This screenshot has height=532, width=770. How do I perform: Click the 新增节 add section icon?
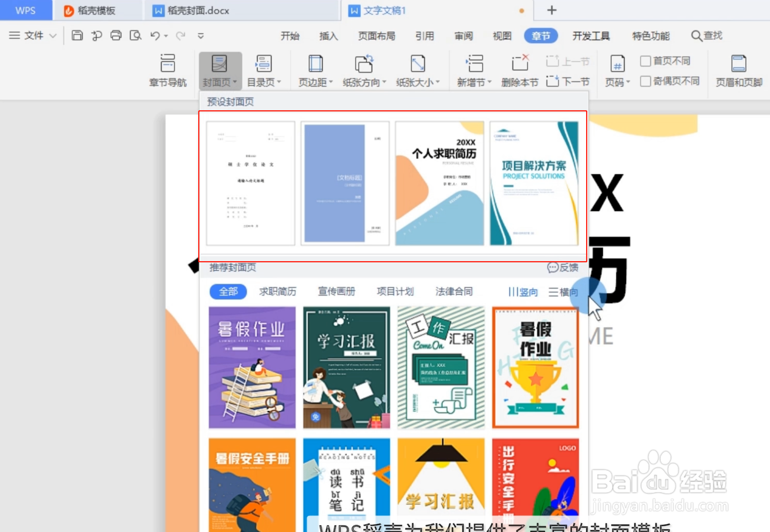474,63
